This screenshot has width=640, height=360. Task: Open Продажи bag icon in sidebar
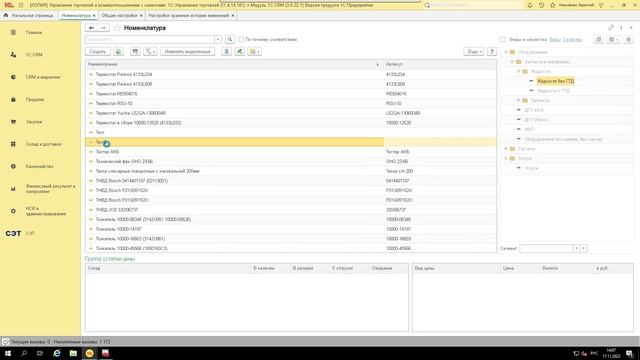click(x=13, y=100)
